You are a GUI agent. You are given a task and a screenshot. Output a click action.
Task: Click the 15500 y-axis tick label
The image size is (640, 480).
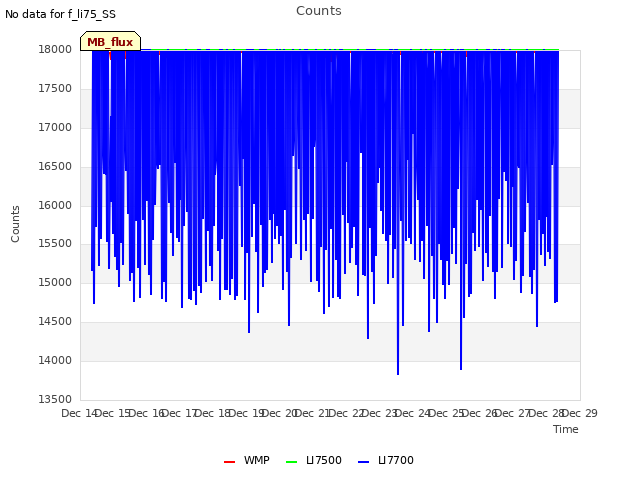[x=55, y=244]
